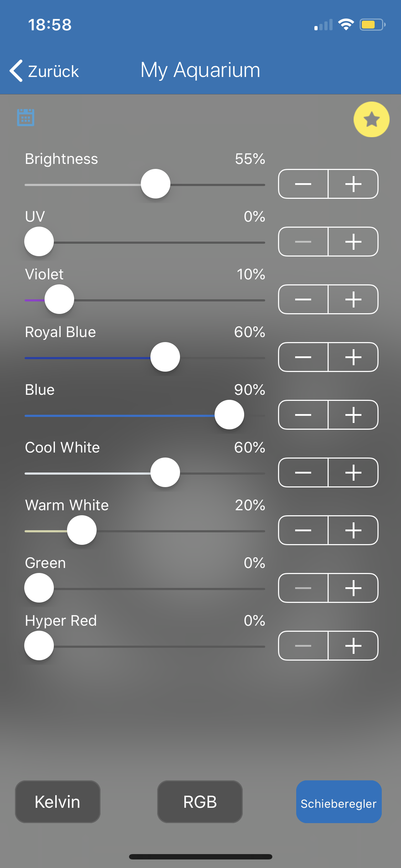
Task: Increase Royal Blue with the plus button
Action: click(x=353, y=357)
